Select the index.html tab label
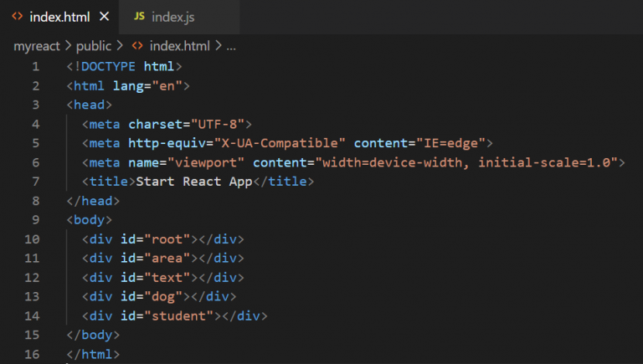 coord(59,17)
